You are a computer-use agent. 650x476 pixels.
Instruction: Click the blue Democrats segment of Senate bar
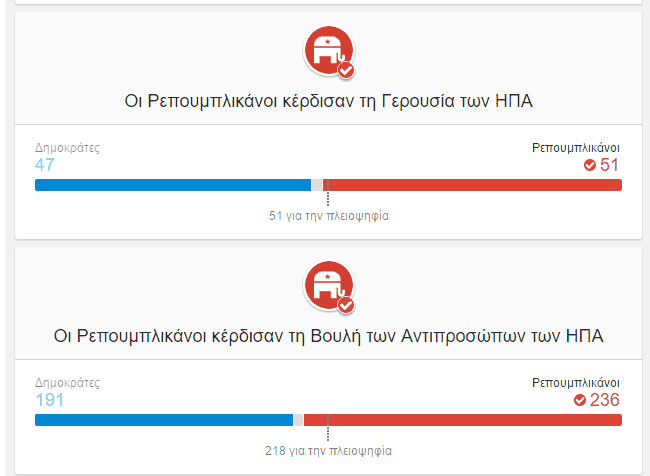click(x=173, y=185)
